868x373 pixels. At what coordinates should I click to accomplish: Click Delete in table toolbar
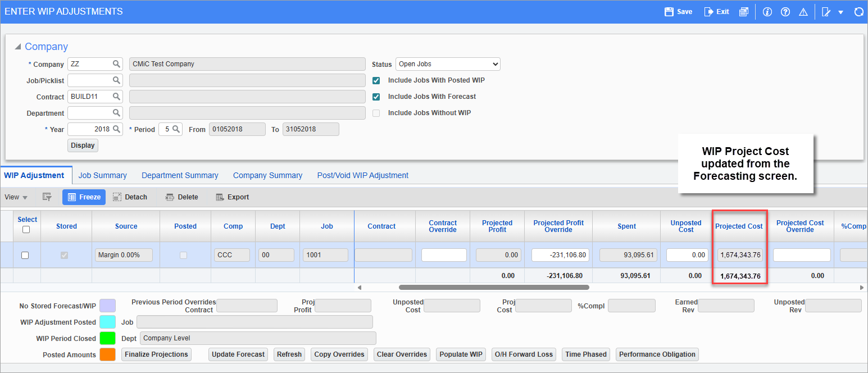[181, 197]
